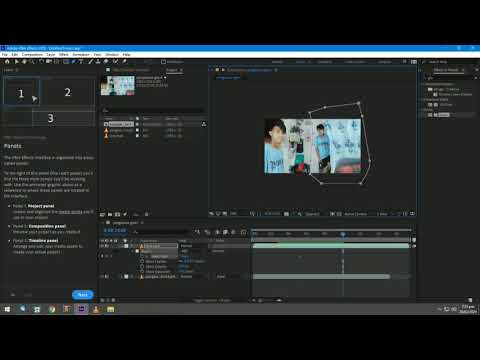The height and width of the screenshot is (360, 480).
Task: Select the Selection arrow tool
Action: click(x=16, y=62)
